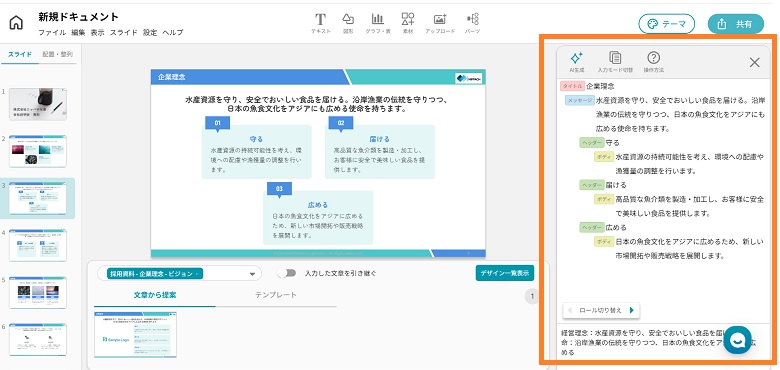Select slide 3 thumbnail
This screenshot has width=780, height=370.
coord(38,198)
